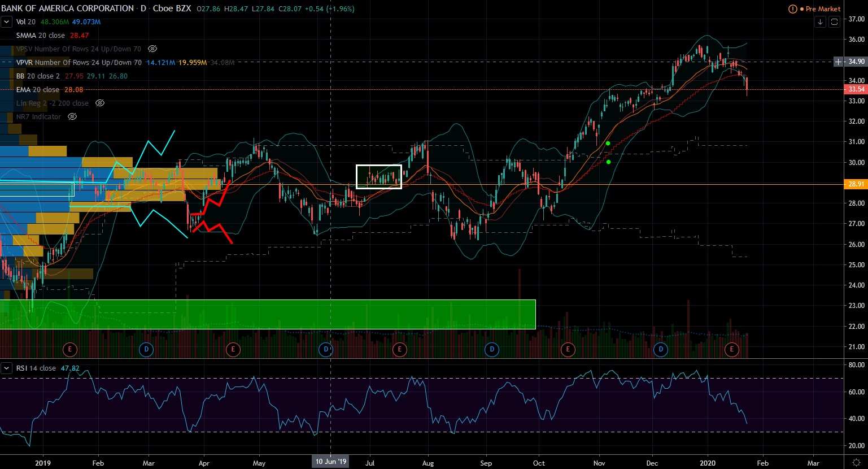The height and width of the screenshot is (469, 868).
Task: Open the dividend marker D in December 2019
Action: click(661, 349)
